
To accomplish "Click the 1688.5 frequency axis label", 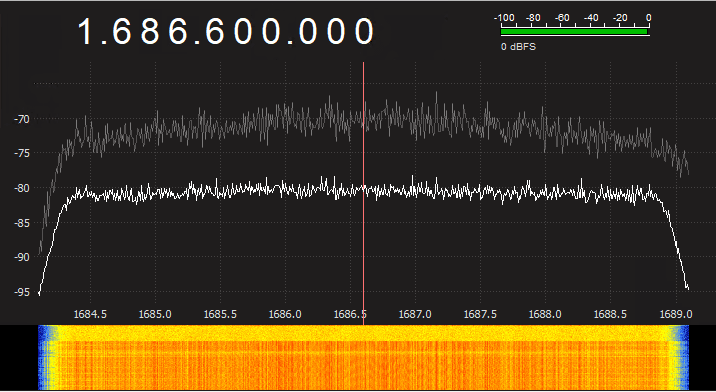I will point(610,314).
